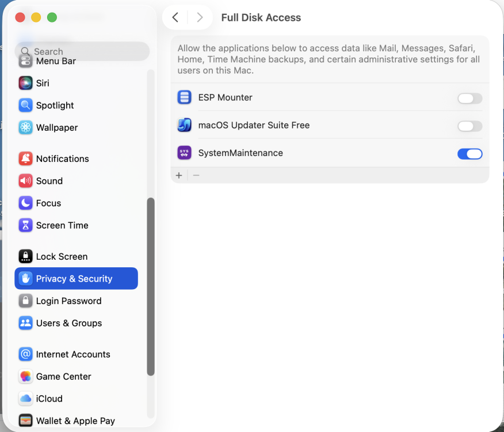Open the Menu Bar settings pane
The image size is (504, 432).
[76, 61]
